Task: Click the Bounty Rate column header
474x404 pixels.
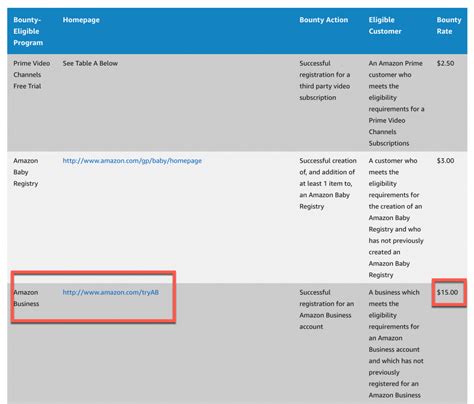Action: (449, 26)
